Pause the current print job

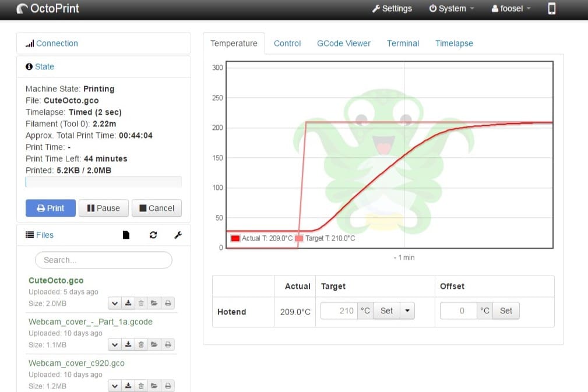104,208
